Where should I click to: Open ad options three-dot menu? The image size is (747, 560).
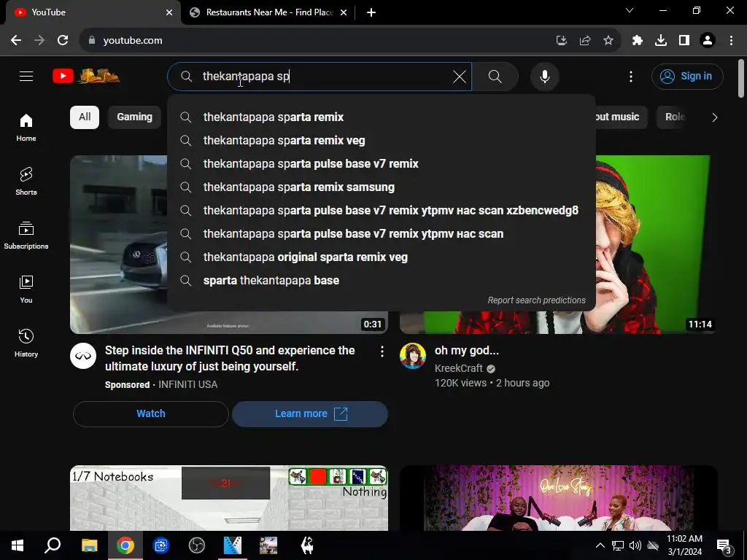coord(382,351)
